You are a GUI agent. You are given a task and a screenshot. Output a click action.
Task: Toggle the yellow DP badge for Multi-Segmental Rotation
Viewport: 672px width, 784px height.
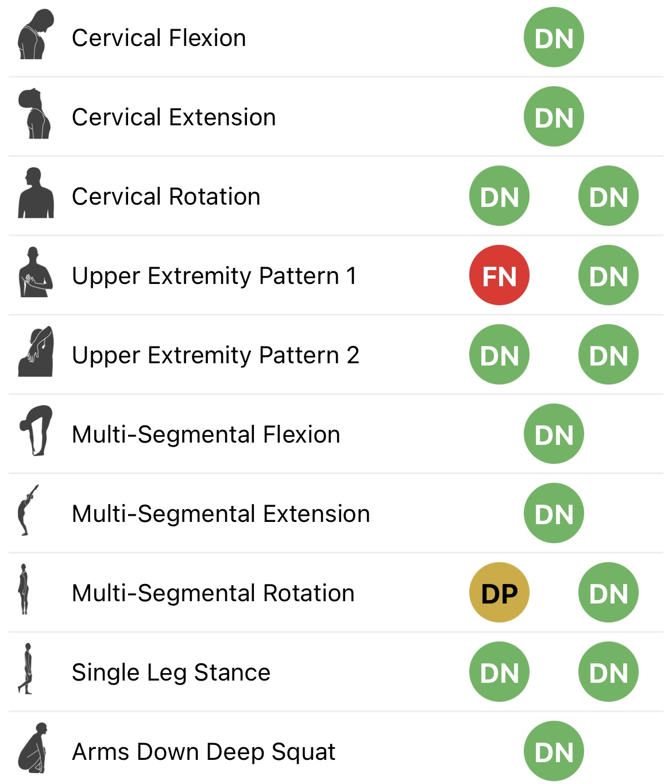tap(499, 593)
